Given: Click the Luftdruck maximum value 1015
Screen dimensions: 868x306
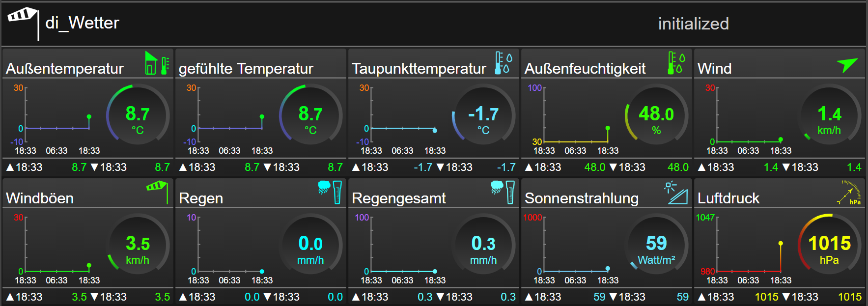Looking at the screenshot, I should tap(766, 297).
